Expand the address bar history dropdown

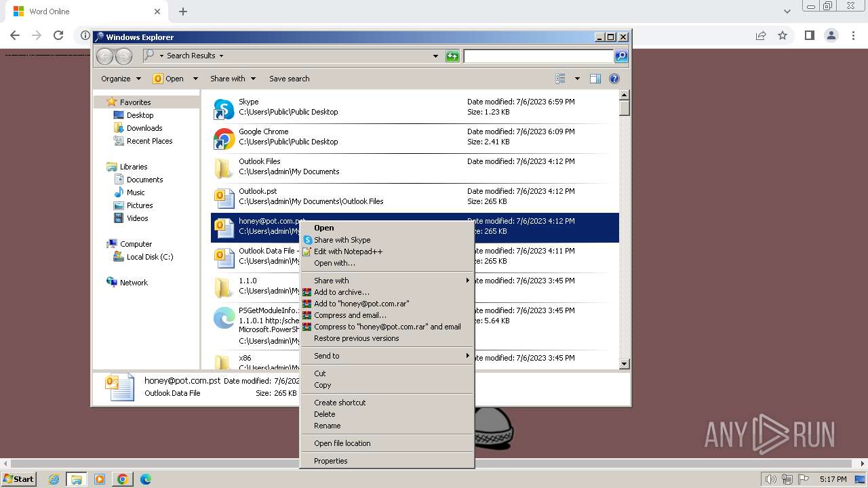point(435,56)
